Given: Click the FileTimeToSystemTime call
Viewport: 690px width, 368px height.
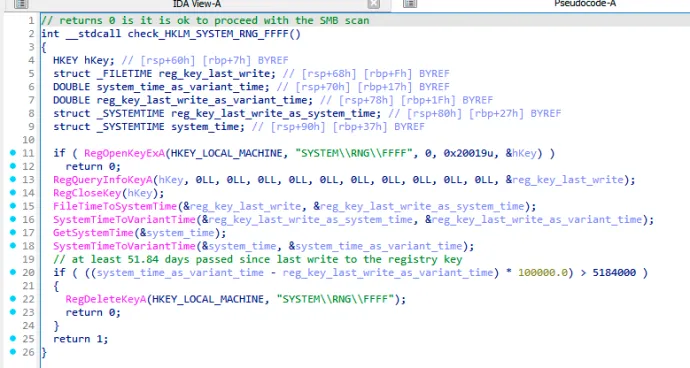Looking at the screenshot, I should coord(115,206).
